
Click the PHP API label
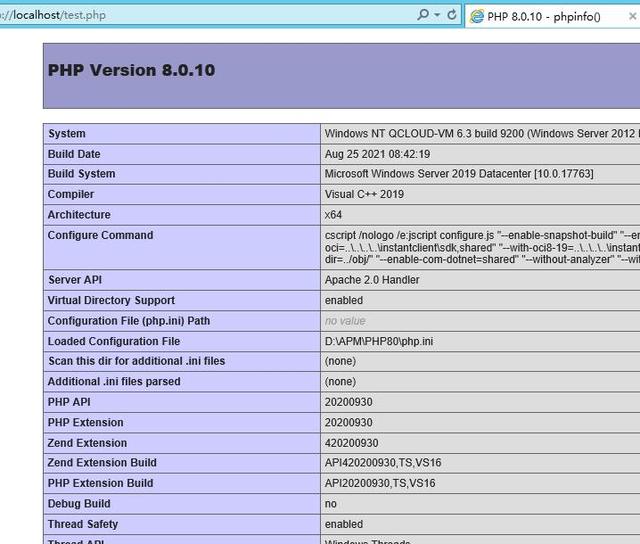(x=69, y=402)
